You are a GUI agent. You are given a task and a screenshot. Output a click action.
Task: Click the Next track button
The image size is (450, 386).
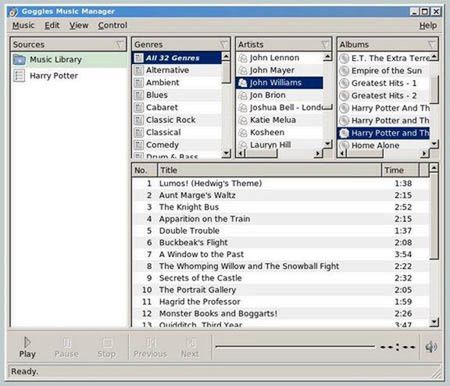click(x=190, y=347)
